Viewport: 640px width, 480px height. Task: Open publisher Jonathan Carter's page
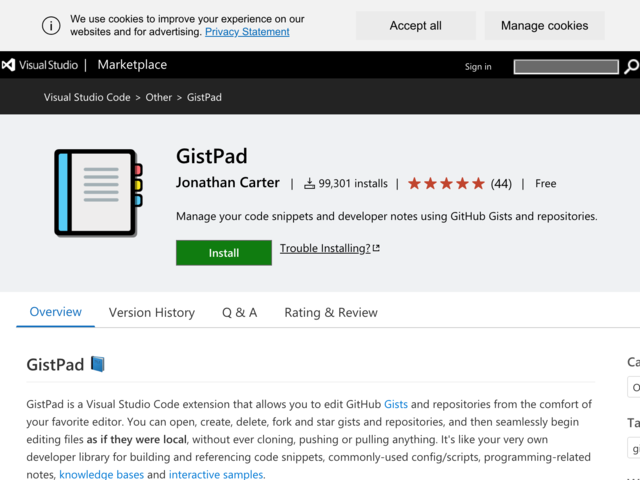228,182
